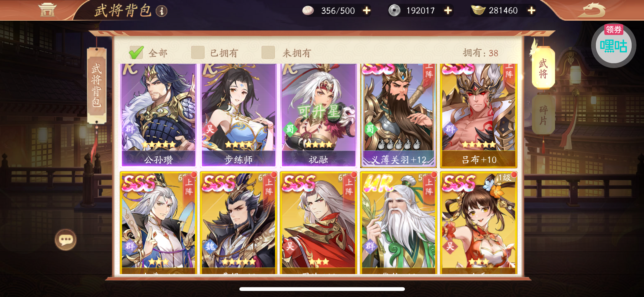Screen dimensions: 644x297
Task: Enable the 已拥有 filter checkbox
Action: tap(198, 52)
